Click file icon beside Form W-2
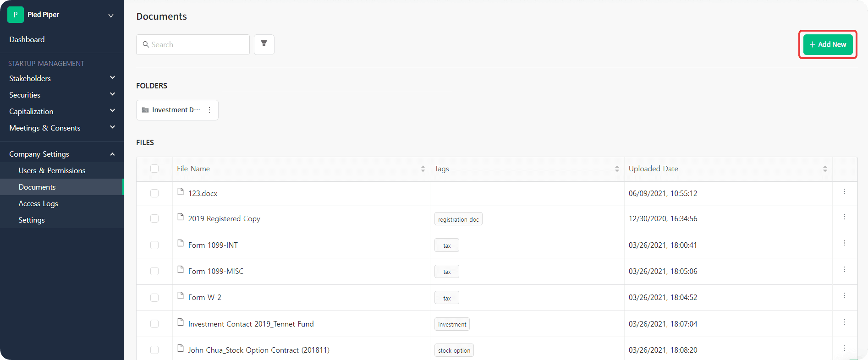This screenshot has width=868, height=360. 181,296
